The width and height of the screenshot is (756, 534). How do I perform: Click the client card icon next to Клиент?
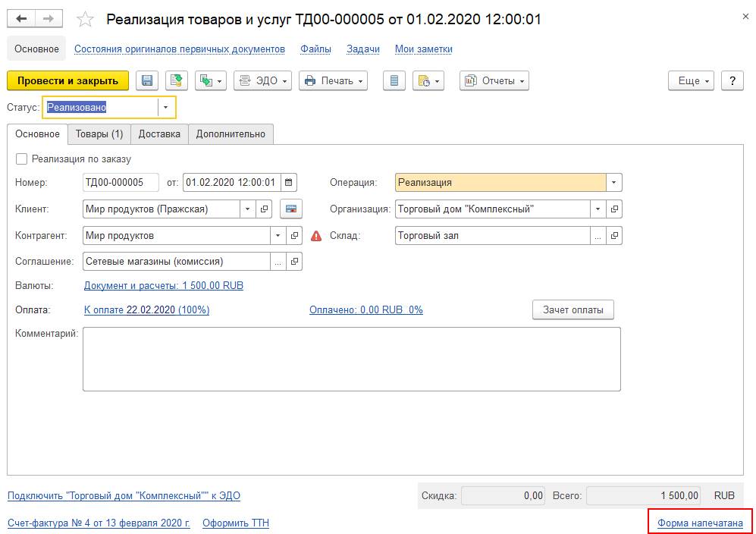(x=290, y=209)
